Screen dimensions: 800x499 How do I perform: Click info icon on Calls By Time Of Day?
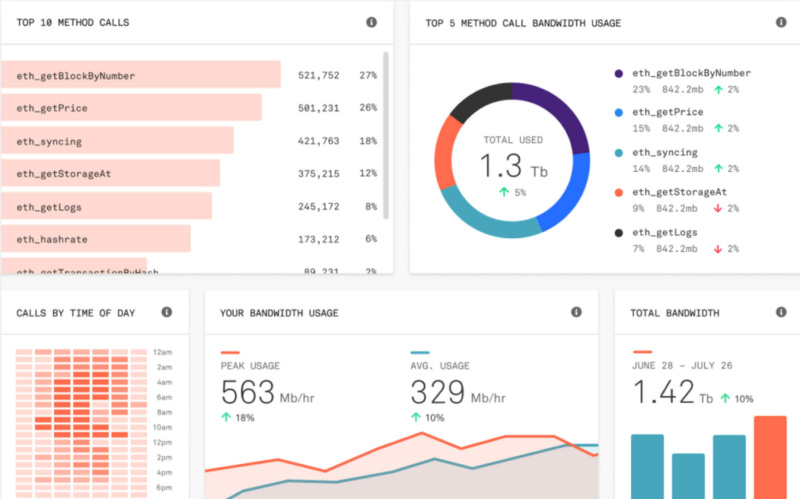167,312
